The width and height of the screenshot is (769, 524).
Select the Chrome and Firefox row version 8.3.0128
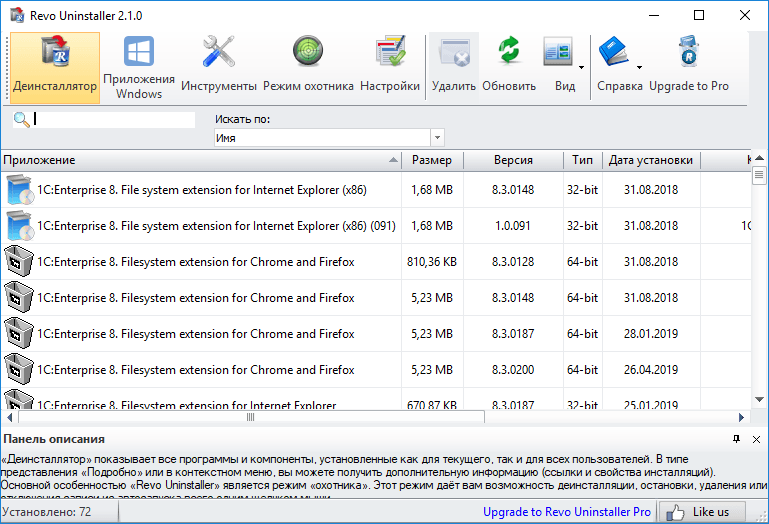(x=376, y=262)
